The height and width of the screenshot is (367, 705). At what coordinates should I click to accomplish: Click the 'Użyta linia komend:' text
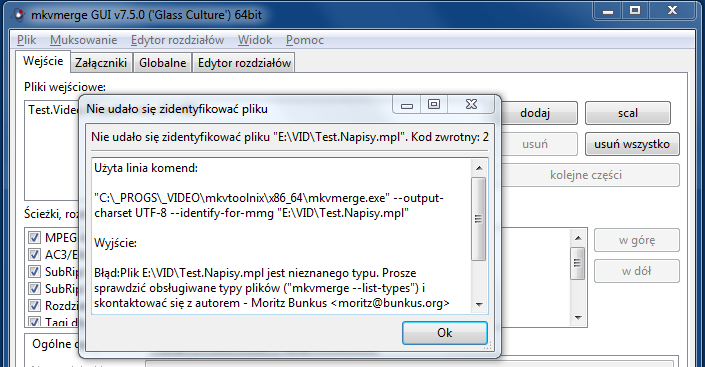click(146, 168)
